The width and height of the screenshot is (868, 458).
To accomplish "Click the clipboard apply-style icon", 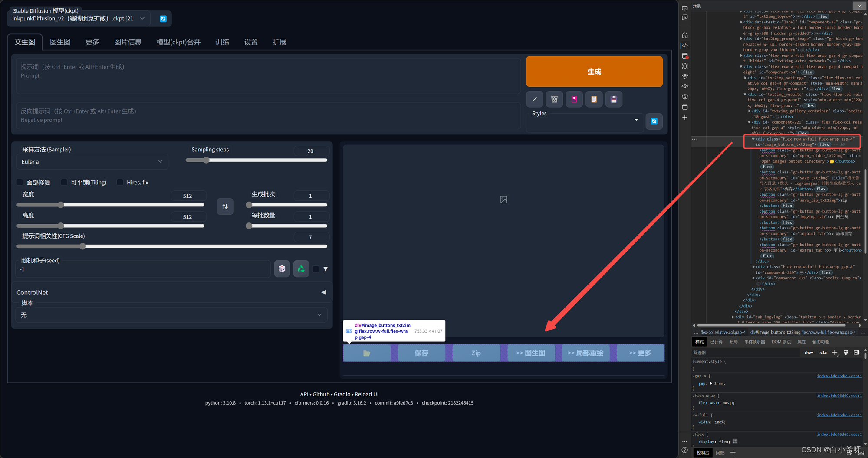I will coord(594,99).
